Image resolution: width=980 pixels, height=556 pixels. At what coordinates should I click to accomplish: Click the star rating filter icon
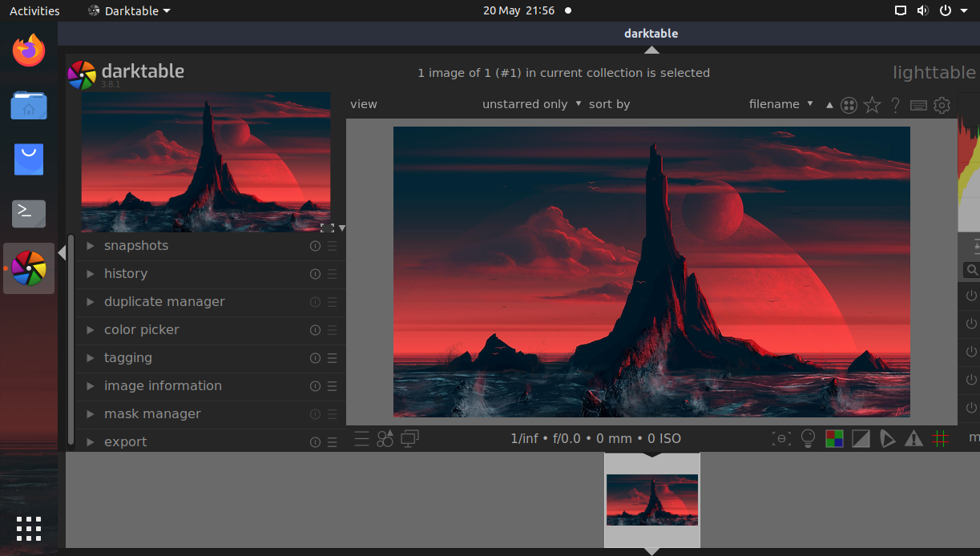pos(872,104)
